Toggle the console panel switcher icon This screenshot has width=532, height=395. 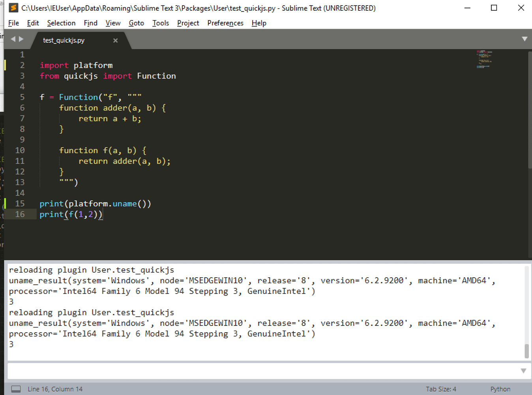click(16, 389)
